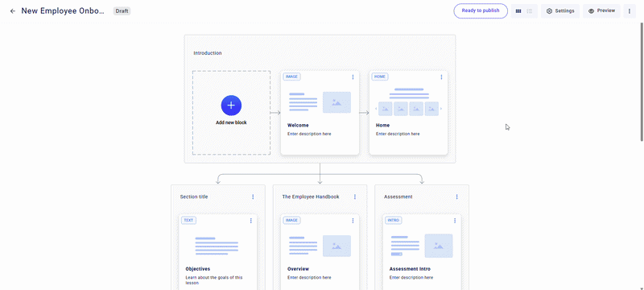Click the Introduction section label
The image size is (644, 290).
point(208,53)
